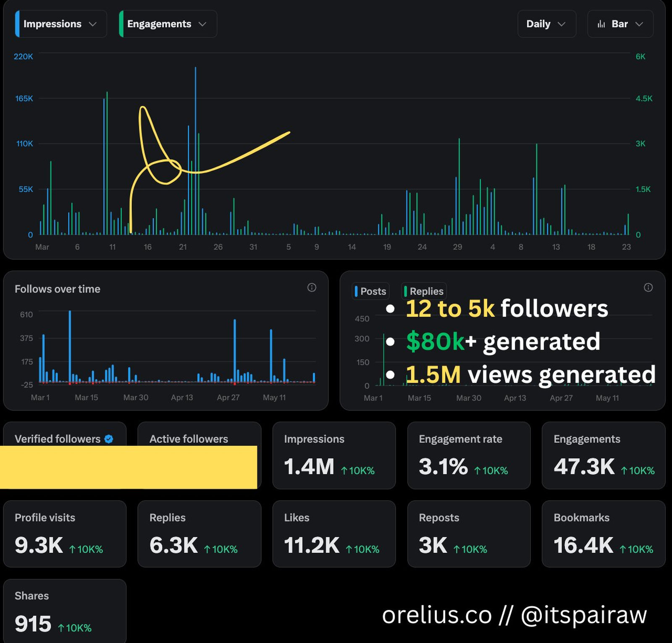Click the Likes 11.2K stat card

tap(334, 534)
